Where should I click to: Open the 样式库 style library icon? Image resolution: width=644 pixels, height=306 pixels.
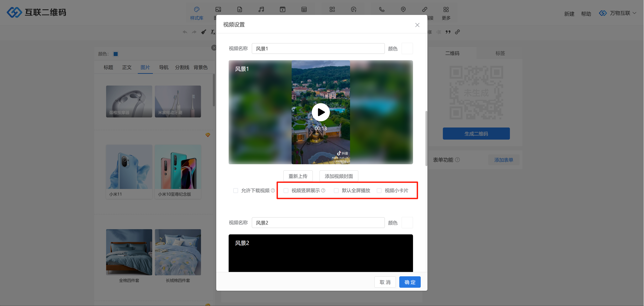(x=197, y=10)
